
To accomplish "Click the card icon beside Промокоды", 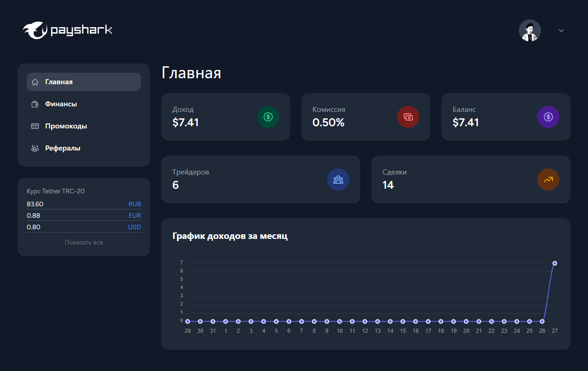I will tap(35, 126).
